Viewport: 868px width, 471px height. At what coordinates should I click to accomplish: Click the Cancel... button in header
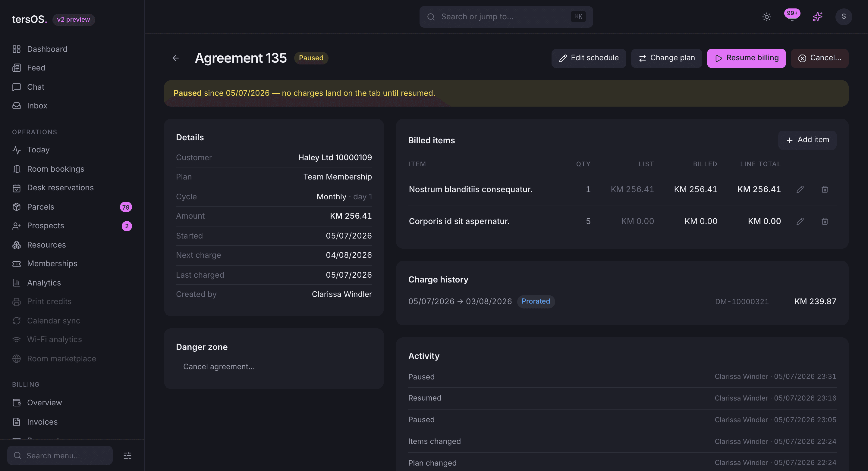pyautogui.click(x=819, y=58)
